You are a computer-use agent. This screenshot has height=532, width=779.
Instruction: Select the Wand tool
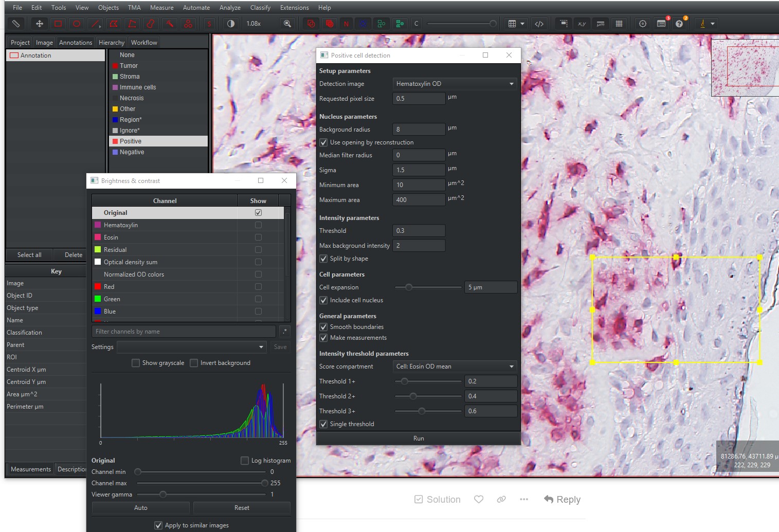point(169,24)
